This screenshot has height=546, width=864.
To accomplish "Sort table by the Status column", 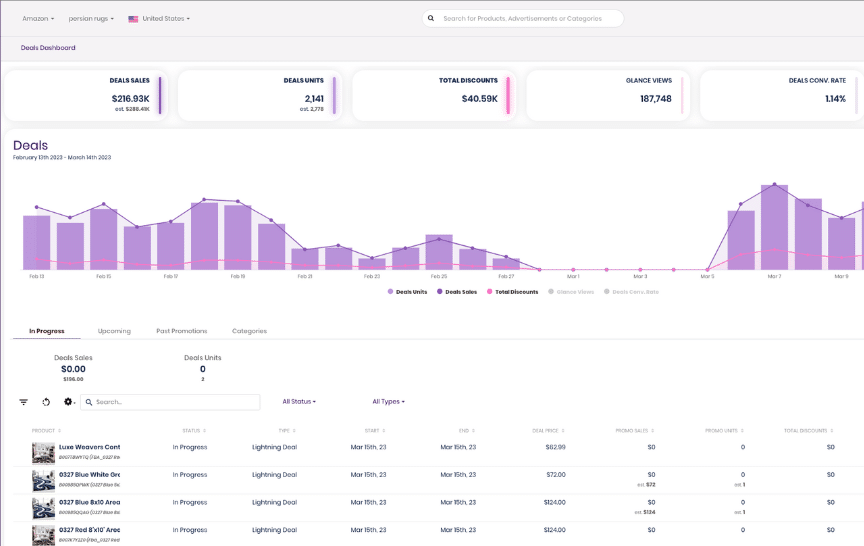I will (192, 430).
